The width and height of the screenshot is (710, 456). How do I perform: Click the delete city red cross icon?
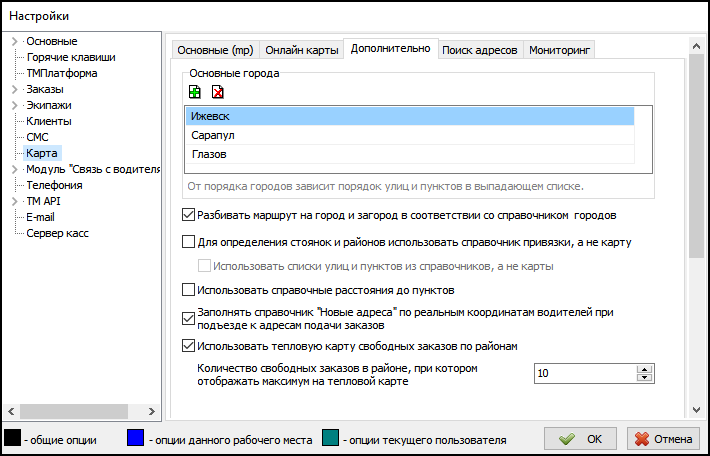(217, 92)
